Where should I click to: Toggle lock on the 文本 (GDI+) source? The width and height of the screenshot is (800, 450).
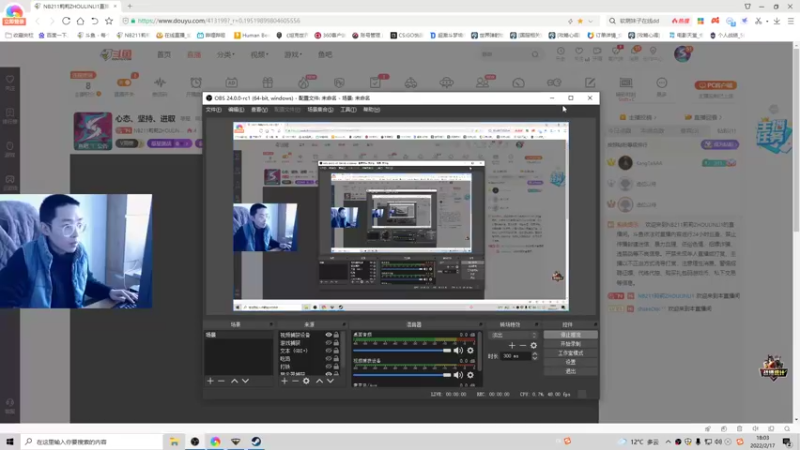tap(336, 351)
